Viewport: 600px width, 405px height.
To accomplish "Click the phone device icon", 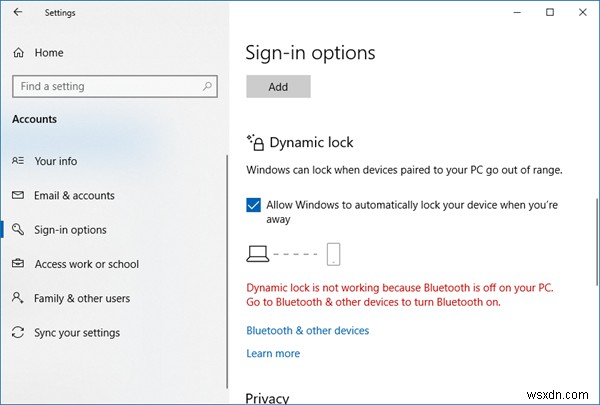I will tap(333, 254).
